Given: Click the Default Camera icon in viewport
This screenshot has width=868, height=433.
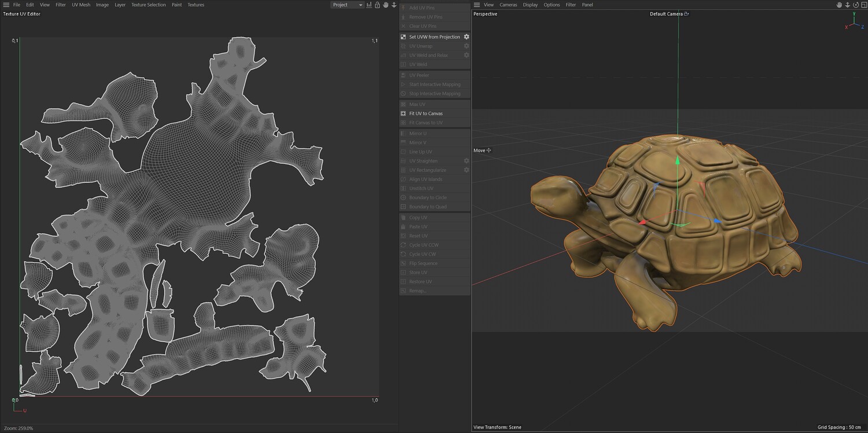Looking at the screenshot, I should pyautogui.click(x=686, y=14).
